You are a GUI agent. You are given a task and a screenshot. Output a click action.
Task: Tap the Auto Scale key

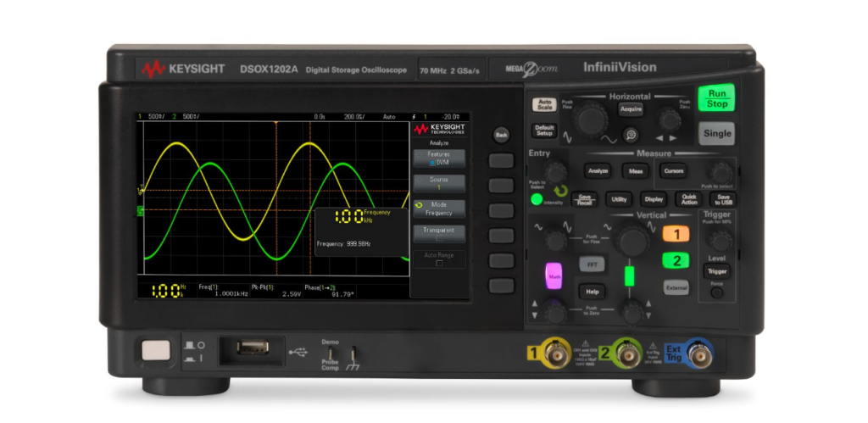pos(544,104)
